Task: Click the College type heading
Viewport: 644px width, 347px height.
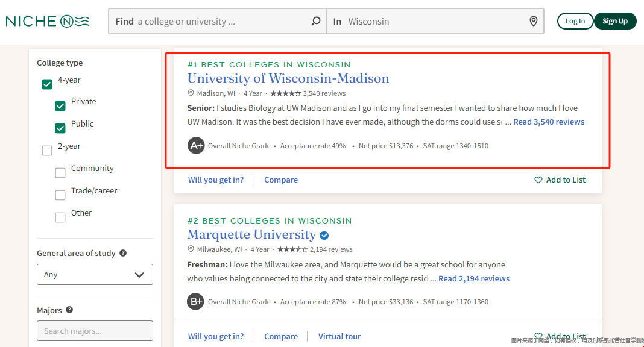Action: [x=60, y=63]
